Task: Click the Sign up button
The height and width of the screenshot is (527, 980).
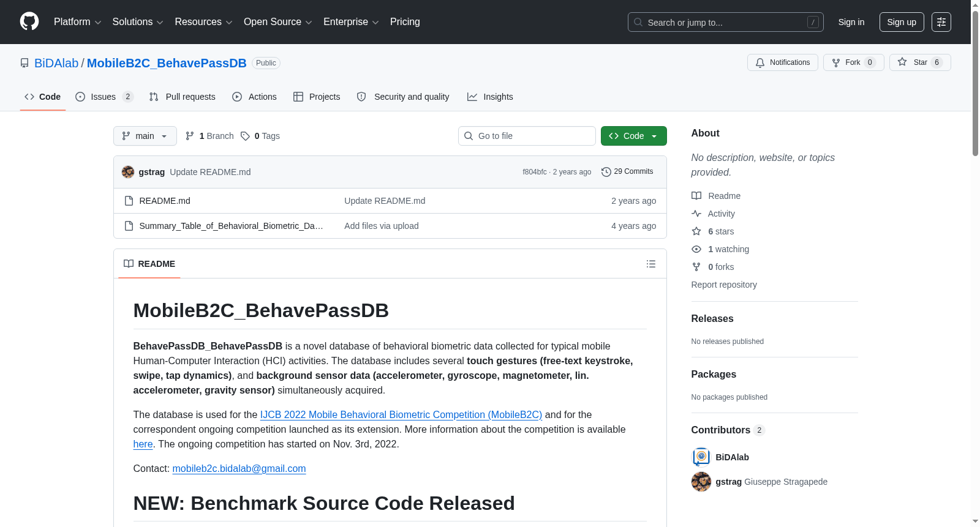Action: 902,22
